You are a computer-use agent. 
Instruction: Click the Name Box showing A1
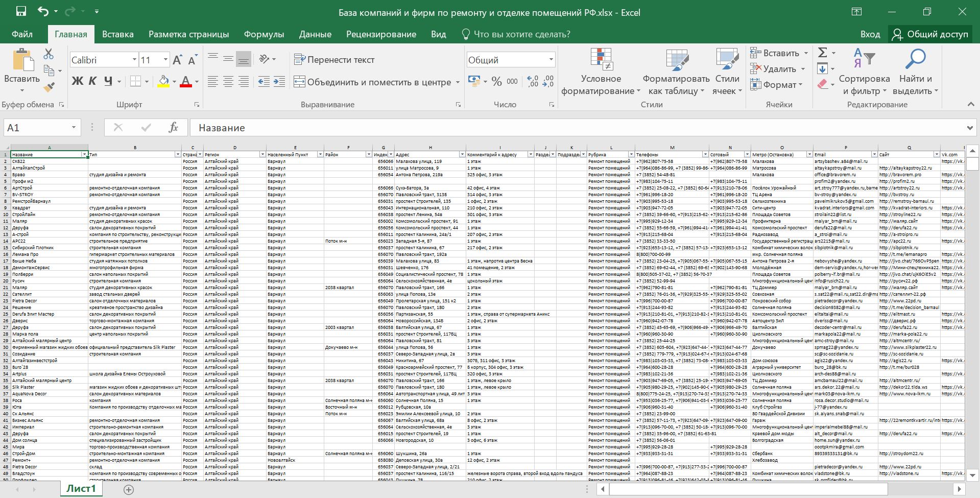[42, 128]
